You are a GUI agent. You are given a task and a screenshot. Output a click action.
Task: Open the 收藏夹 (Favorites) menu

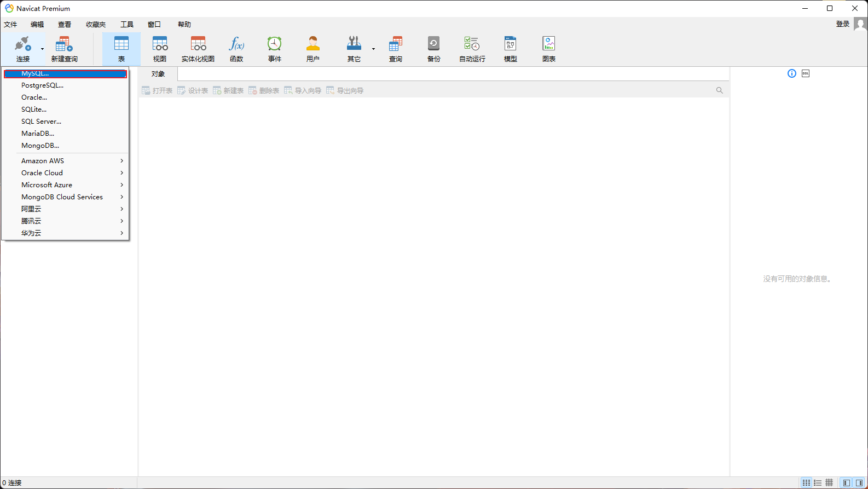click(96, 25)
